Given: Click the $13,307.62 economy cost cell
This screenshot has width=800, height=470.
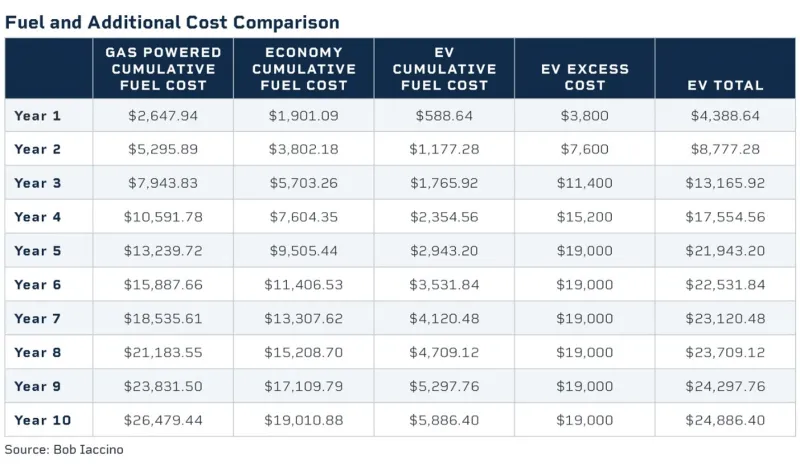Looking at the screenshot, I should pyautogui.click(x=304, y=319).
